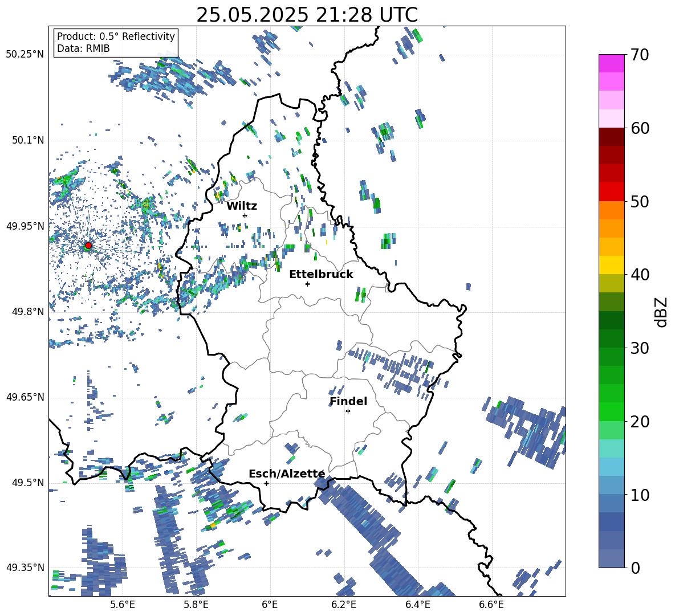Click the 20 colorbar tick label
Viewport: 675px width, 616px height.
[640, 422]
